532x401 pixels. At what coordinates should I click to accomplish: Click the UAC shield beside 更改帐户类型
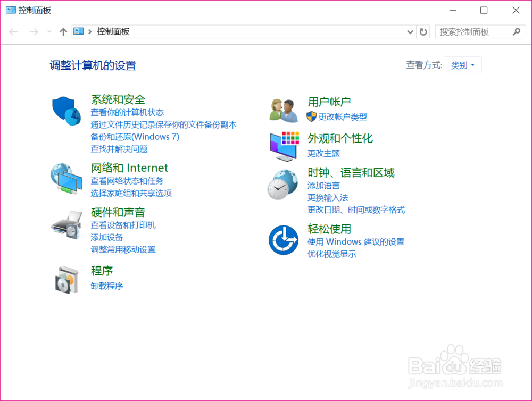coord(311,116)
